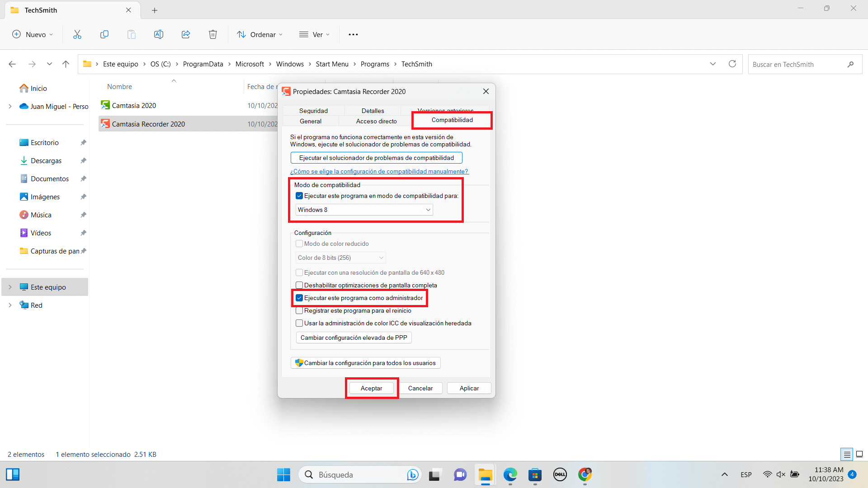Screen dimensions: 868x488
Task: Switch to the Acceso directo tab
Action: 376,121
